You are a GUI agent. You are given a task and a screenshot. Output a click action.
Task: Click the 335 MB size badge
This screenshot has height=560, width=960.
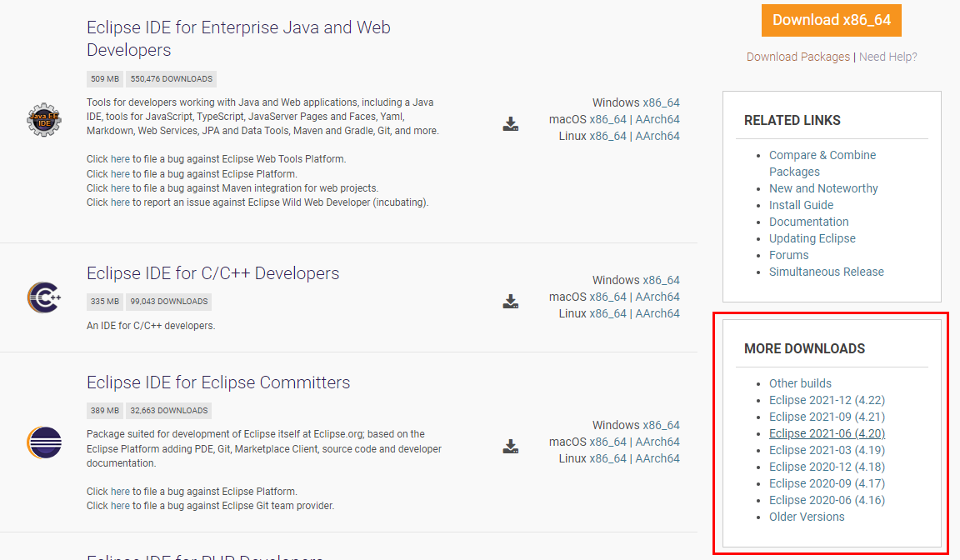105,302
